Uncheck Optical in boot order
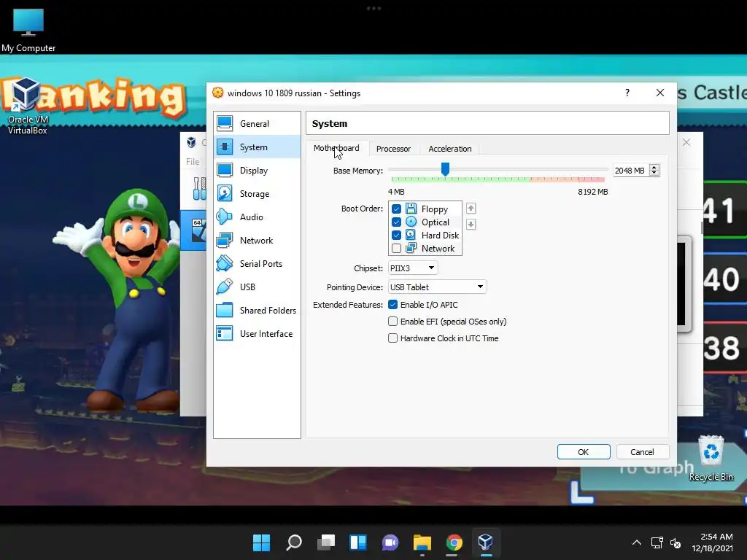The width and height of the screenshot is (747, 560). 396,222
